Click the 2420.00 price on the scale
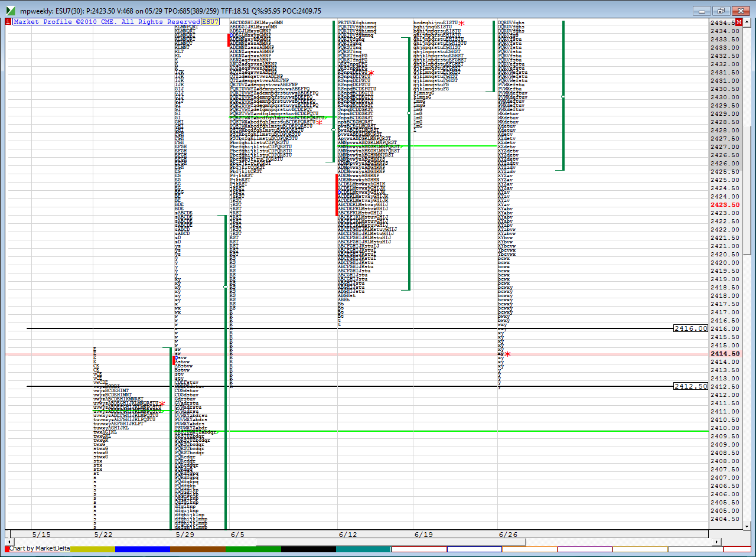This screenshot has width=756, height=557. tap(725, 263)
